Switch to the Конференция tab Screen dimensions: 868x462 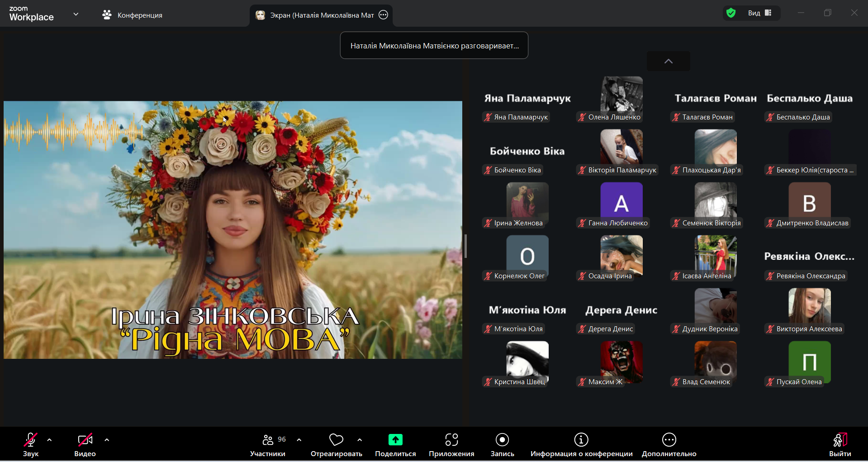pyautogui.click(x=132, y=15)
